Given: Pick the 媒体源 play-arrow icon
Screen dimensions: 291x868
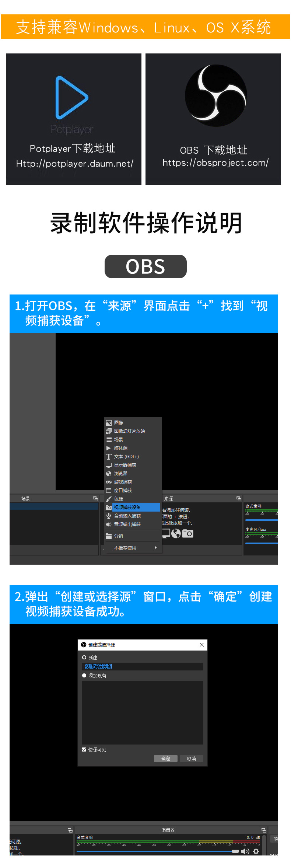Looking at the screenshot, I should click(x=109, y=448).
